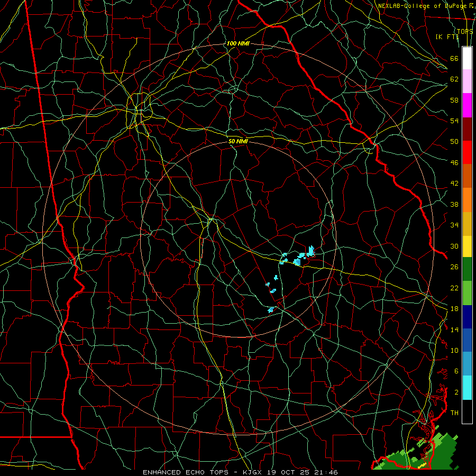Click the black TH legend swatch
The height and width of the screenshot is (476, 476).
[467, 411]
